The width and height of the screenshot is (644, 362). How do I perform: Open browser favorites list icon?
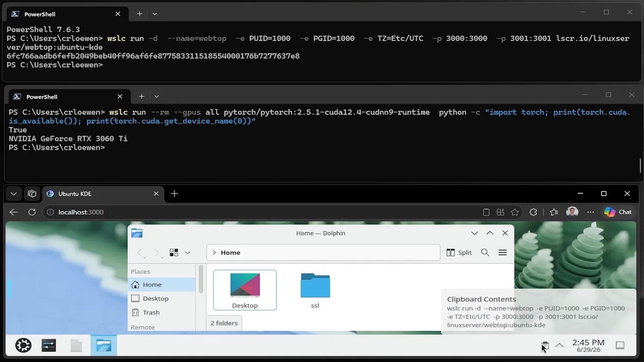[x=554, y=212]
